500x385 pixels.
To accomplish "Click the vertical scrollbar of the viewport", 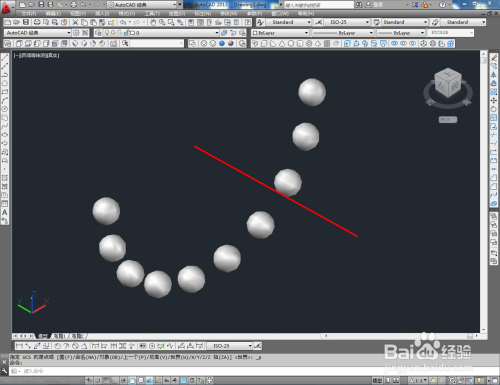I will point(484,192).
